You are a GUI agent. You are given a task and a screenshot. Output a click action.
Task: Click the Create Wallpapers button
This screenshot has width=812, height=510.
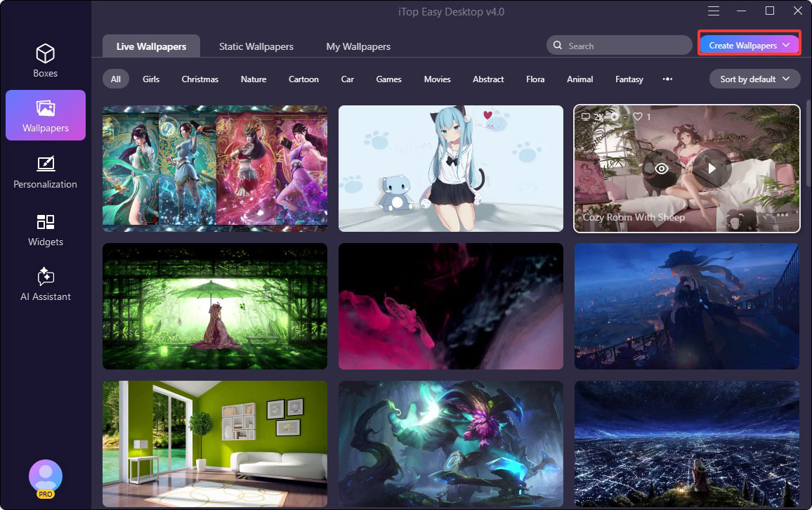coord(742,44)
